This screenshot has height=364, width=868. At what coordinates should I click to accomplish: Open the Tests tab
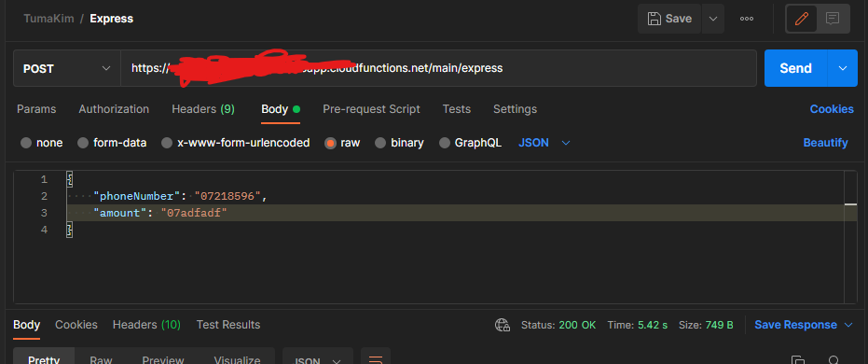tap(457, 109)
